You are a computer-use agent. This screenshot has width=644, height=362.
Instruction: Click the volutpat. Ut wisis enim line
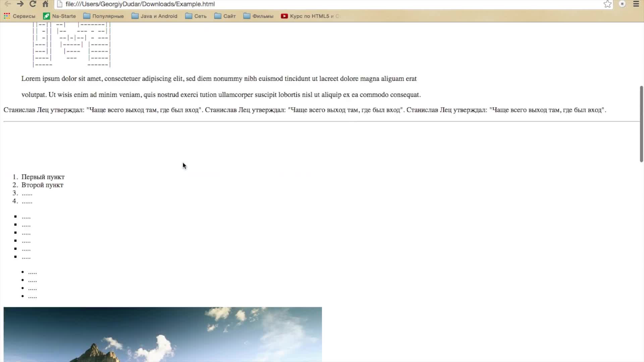pos(221,95)
